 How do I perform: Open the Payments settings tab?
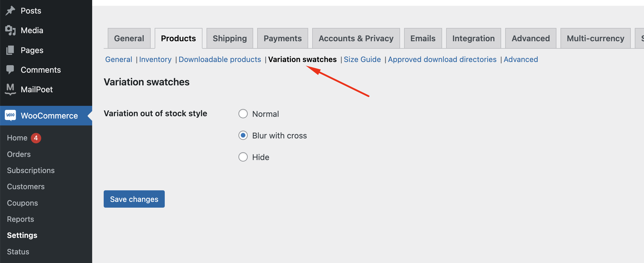tap(283, 38)
